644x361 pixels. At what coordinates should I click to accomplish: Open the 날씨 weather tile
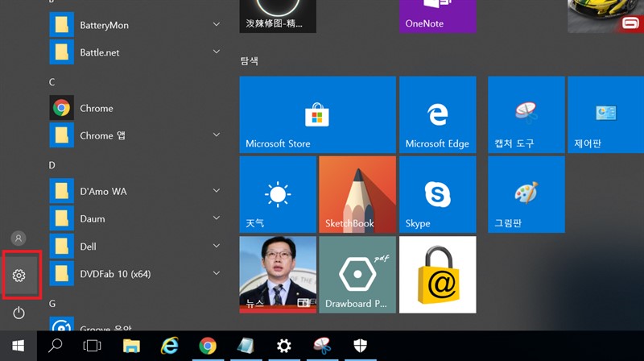tap(278, 194)
